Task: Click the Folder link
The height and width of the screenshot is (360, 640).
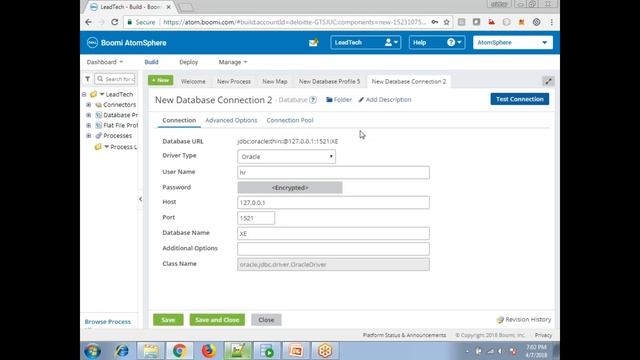Action: click(x=339, y=100)
